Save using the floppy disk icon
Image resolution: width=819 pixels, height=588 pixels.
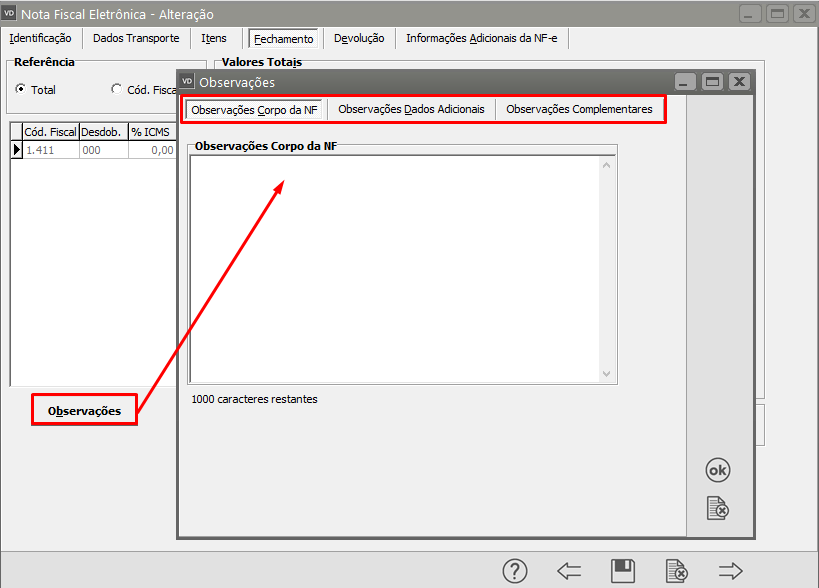pyautogui.click(x=623, y=571)
